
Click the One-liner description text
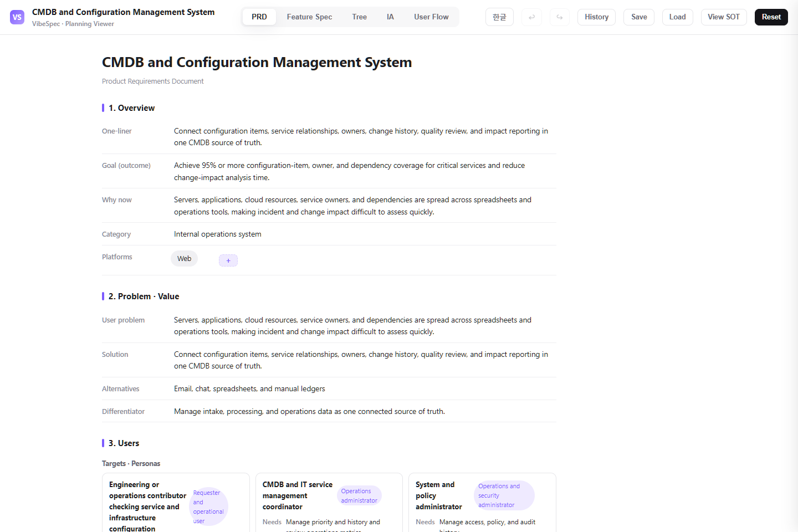361,137
